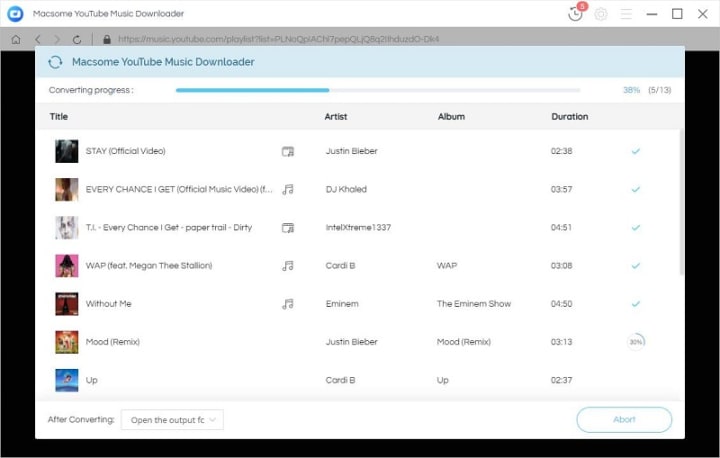Click the converting progress bar

[378, 90]
